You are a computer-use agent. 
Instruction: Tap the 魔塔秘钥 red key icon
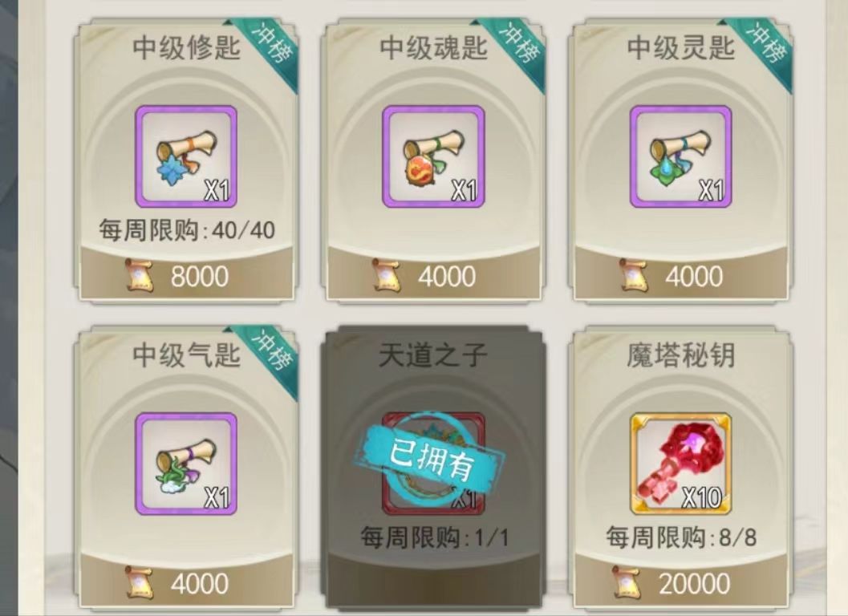[681, 464]
